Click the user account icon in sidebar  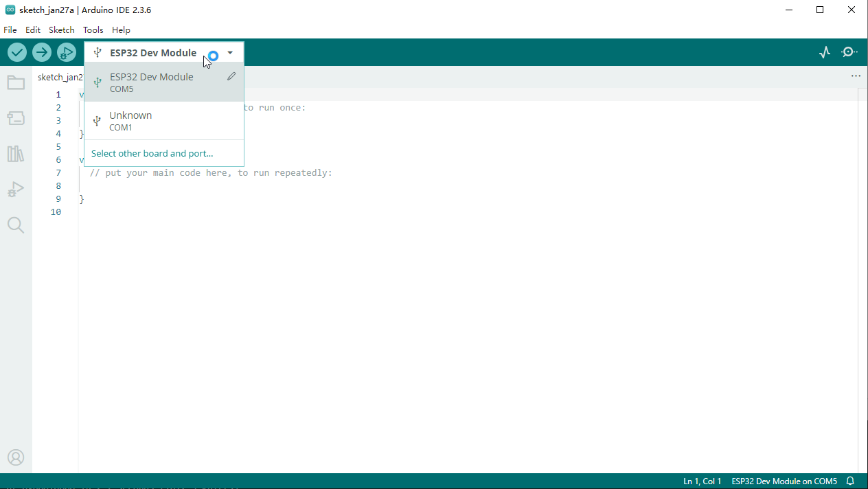[x=16, y=457]
